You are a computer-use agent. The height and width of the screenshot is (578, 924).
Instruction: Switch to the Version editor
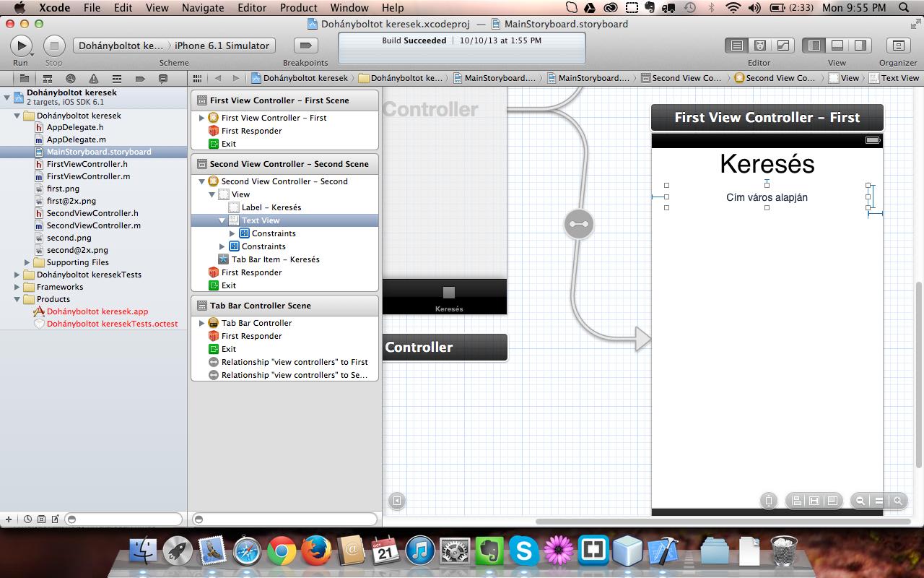(783, 46)
